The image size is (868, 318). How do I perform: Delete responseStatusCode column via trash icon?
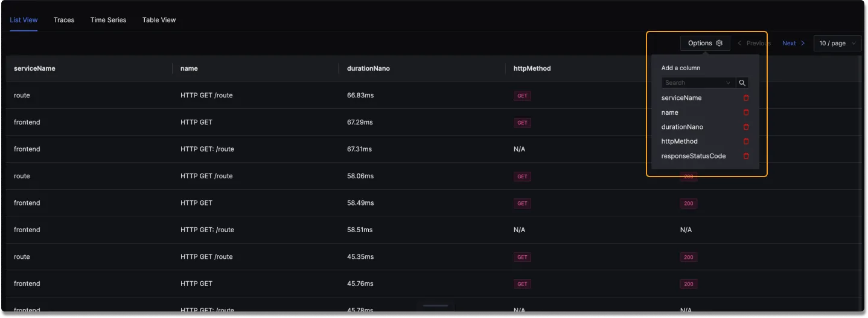pos(746,156)
